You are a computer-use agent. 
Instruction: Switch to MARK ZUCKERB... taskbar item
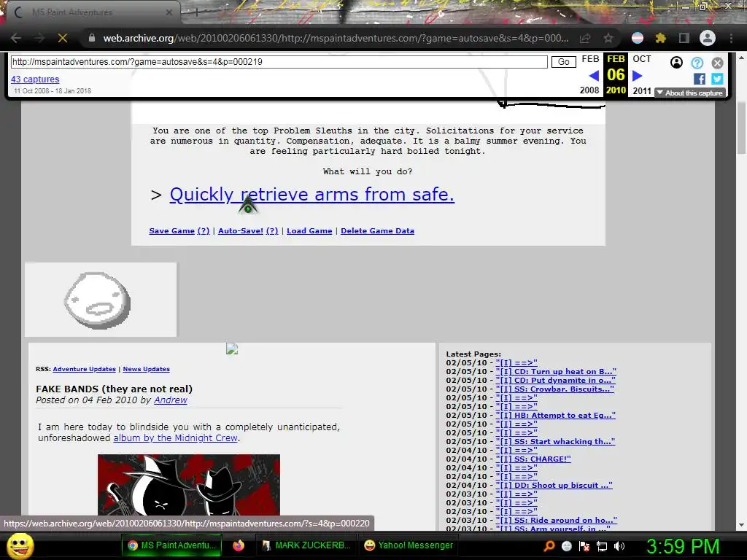306,545
